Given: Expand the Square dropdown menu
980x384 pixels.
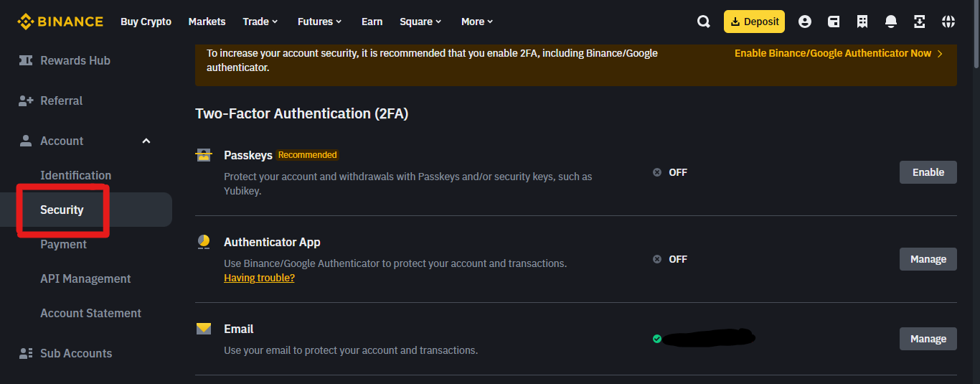Looking at the screenshot, I should pyautogui.click(x=421, y=22).
